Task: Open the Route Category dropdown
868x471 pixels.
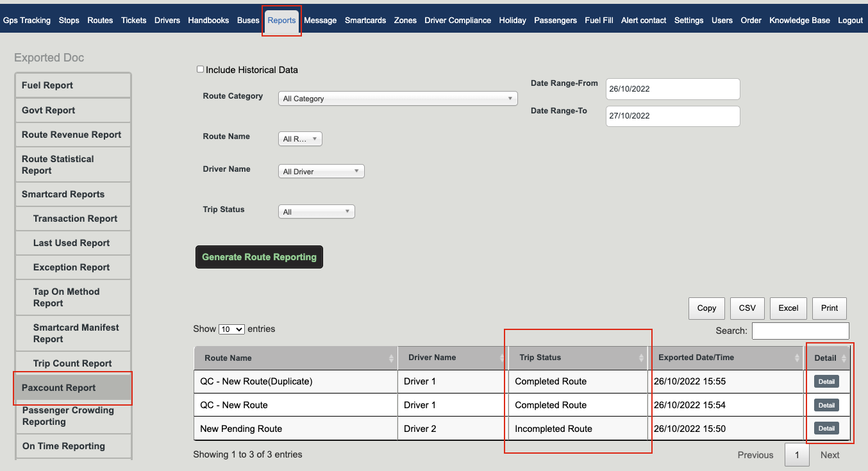Action: [x=397, y=98]
